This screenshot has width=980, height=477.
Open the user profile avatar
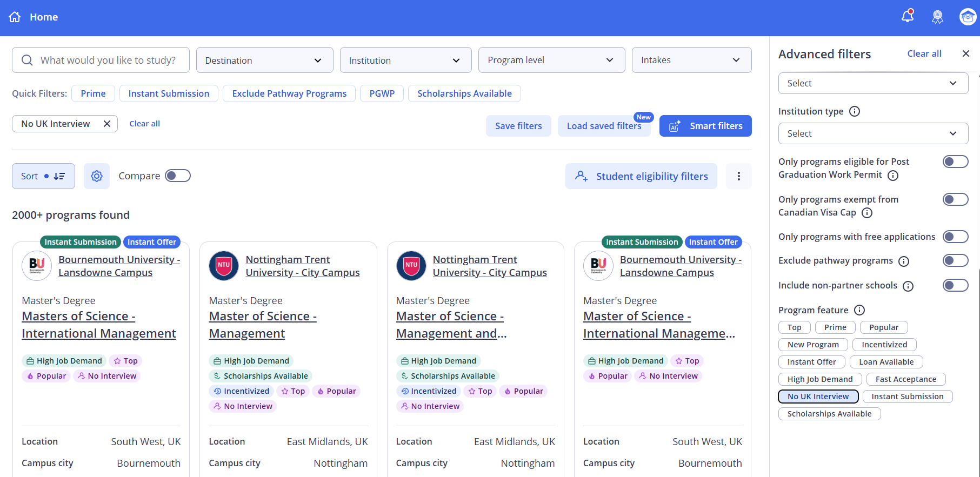968,17
